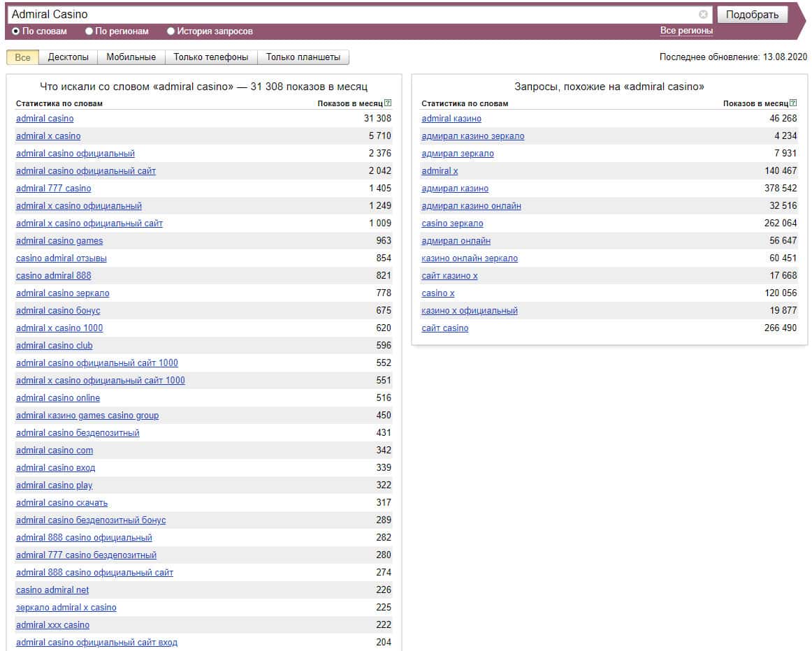Clear the search field with the X icon
Screen dimensions: 812x651
point(703,14)
